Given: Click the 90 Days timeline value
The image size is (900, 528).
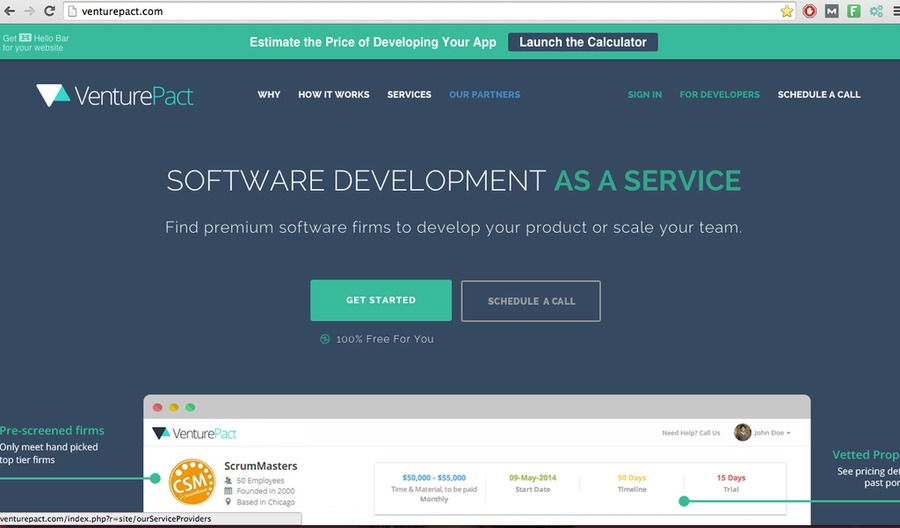Looking at the screenshot, I should pos(632,477).
